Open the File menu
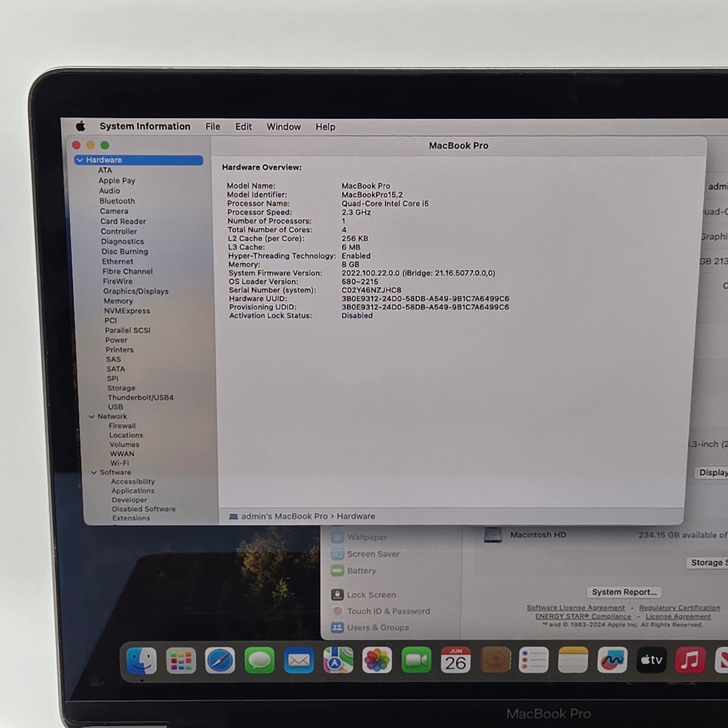728x728 pixels. click(x=213, y=126)
